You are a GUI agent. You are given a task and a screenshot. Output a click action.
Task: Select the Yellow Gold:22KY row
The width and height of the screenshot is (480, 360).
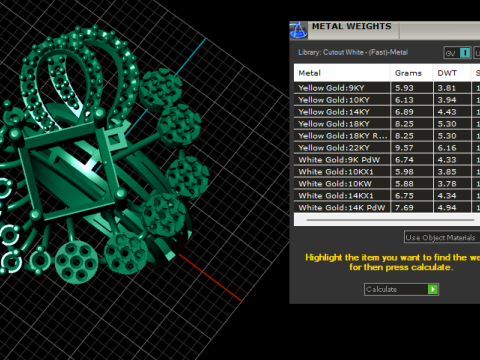(387, 148)
